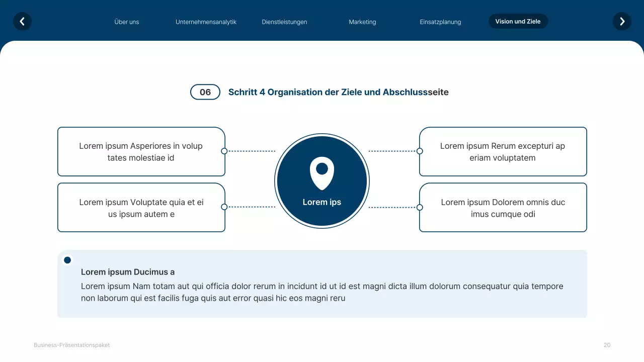Toggle the step badge labeled 06

tap(205, 92)
